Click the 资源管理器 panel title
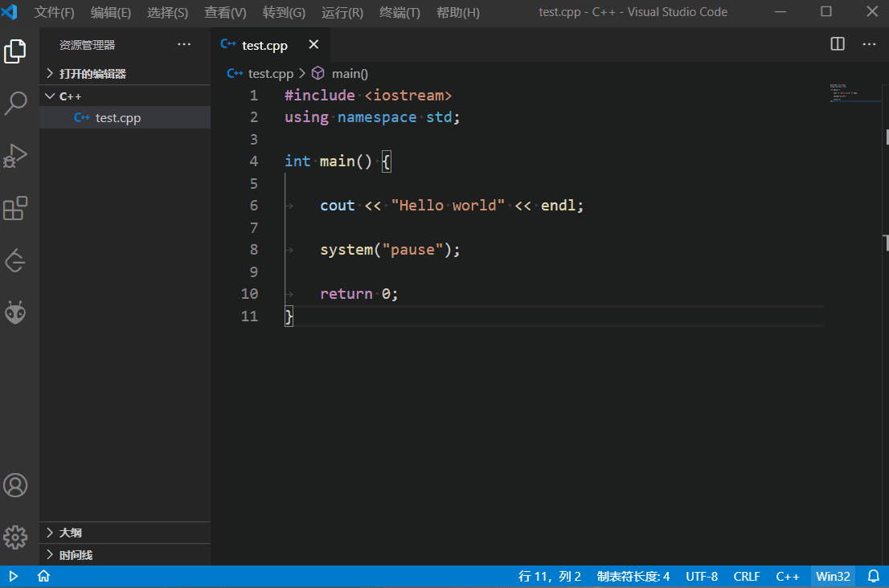Viewport: 889px width, 588px height. [87, 45]
